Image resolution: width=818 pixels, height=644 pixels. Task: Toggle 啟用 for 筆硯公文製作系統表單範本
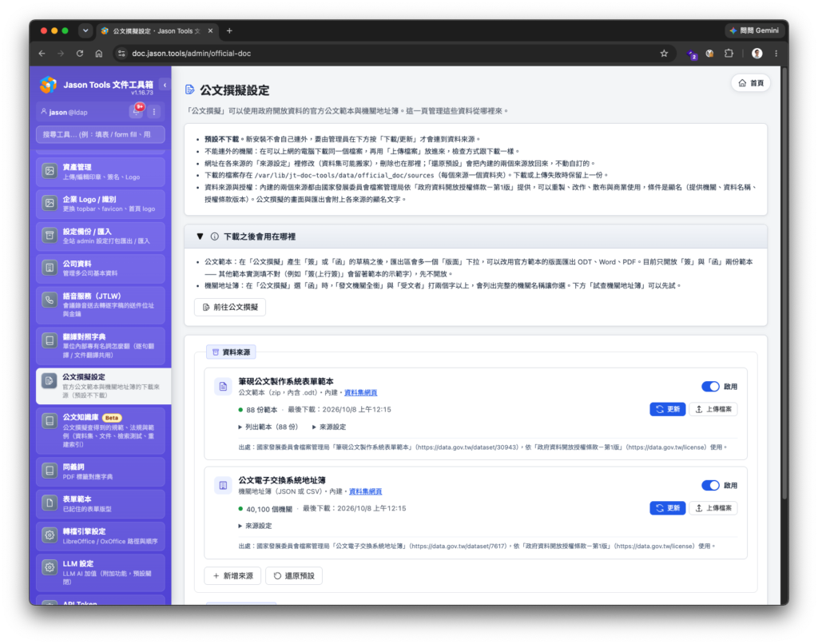(710, 387)
